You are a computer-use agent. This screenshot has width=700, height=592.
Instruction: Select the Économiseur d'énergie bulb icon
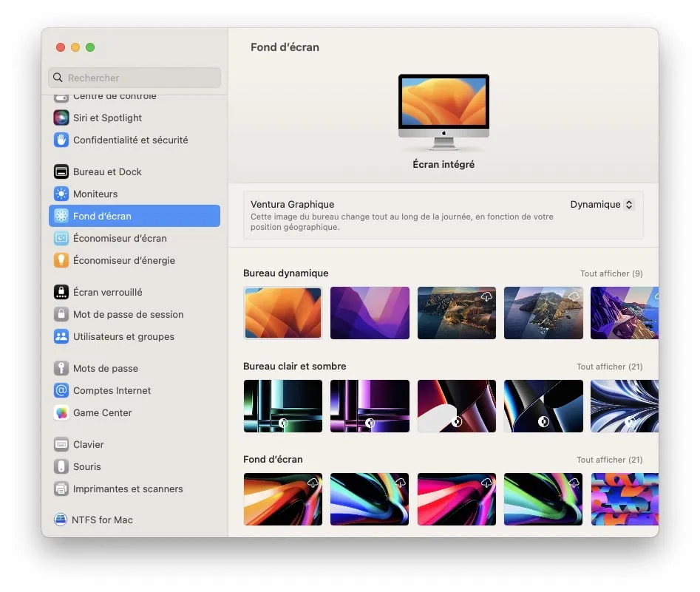click(61, 261)
